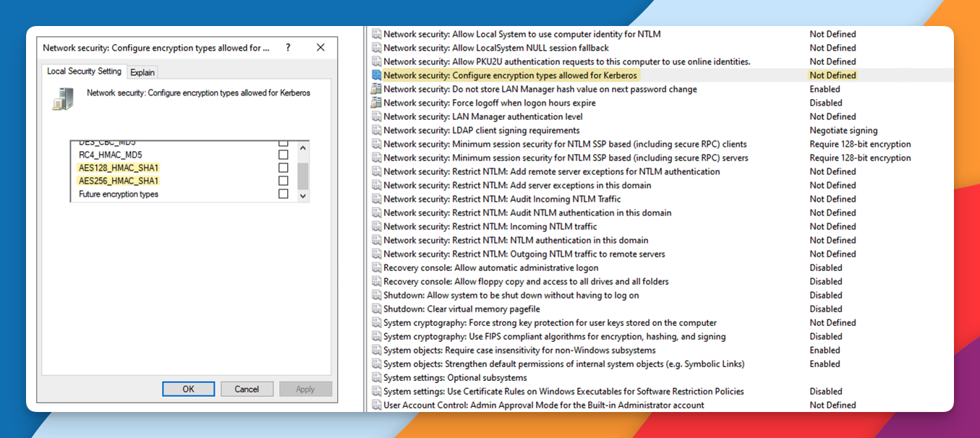The image size is (980, 438).
Task: Click the icon beside Recovery console: Allow automatic administrative logon
Action: (377, 267)
